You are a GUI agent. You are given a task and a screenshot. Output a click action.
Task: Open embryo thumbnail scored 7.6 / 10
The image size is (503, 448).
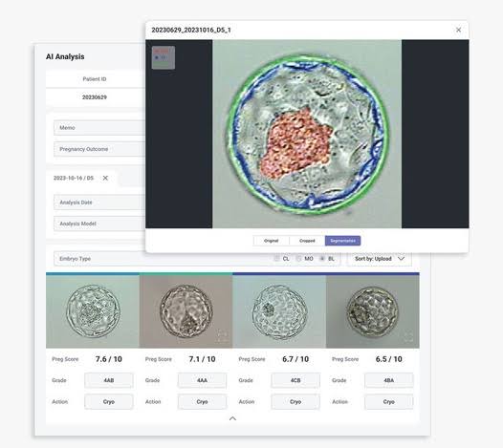93,311
